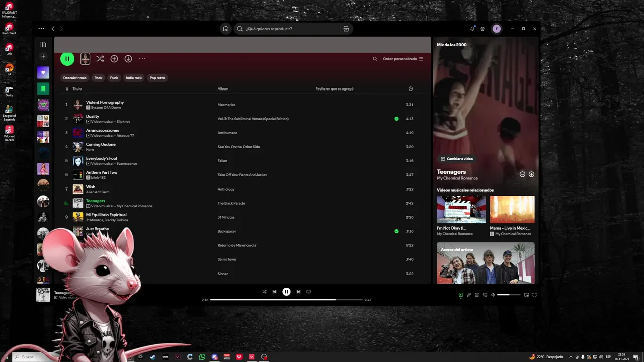Select the Duality track row
The image size is (644, 362).
pyautogui.click(x=243, y=119)
